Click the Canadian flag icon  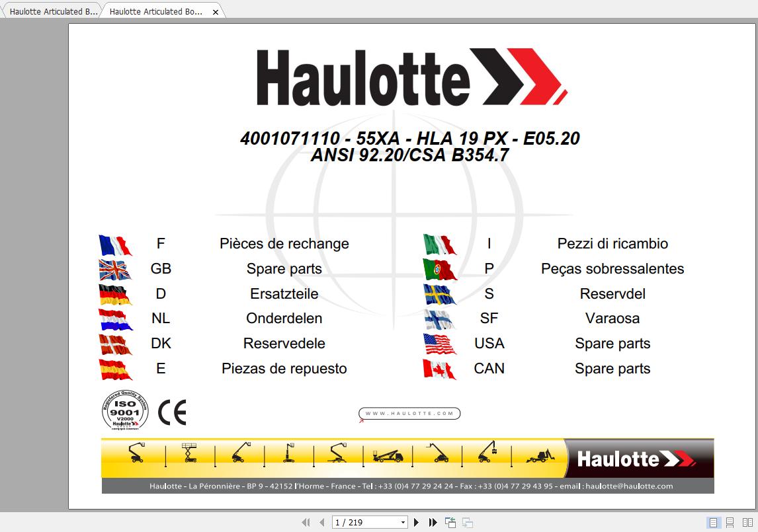439,369
